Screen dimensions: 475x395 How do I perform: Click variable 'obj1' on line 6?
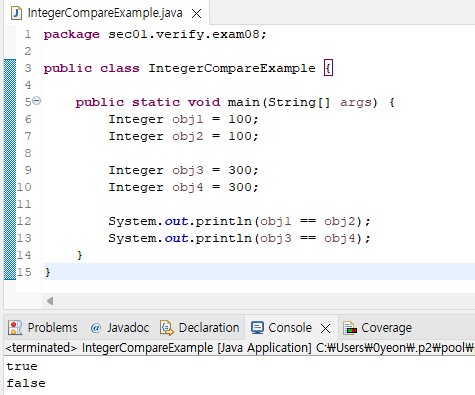point(188,120)
